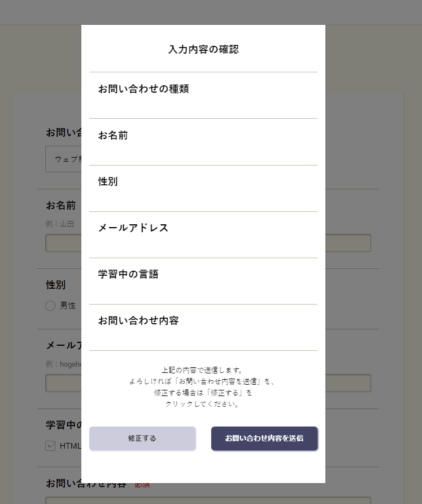
Task: Click the メールアドレス heading in dialog
Action: [133, 228]
